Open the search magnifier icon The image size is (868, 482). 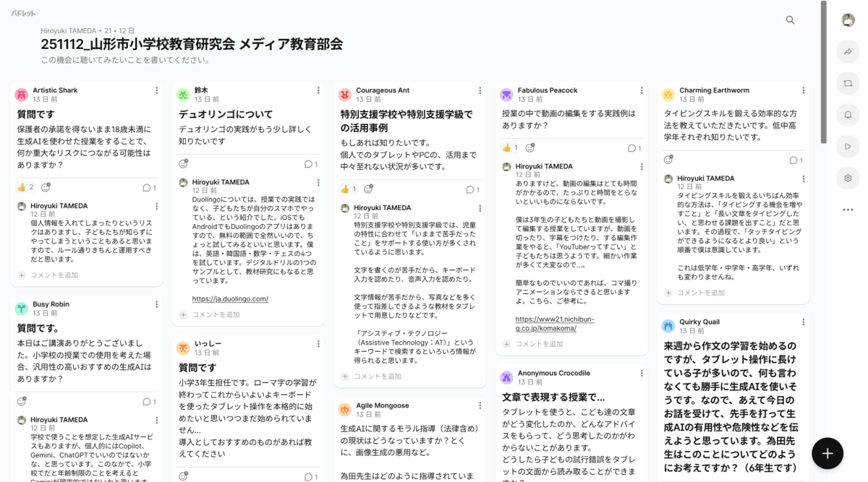(x=790, y=20)
